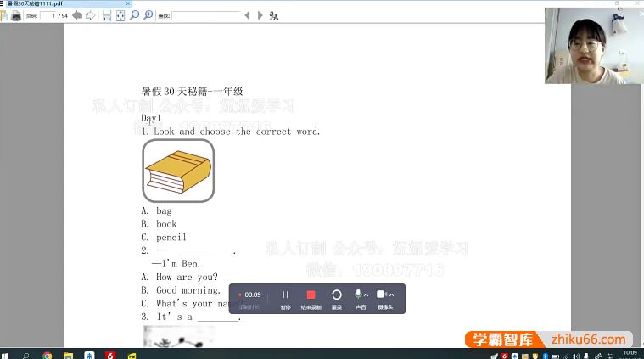Expand the microphone options chevron
Screen dimensions: 644x359
pos(367,294)
